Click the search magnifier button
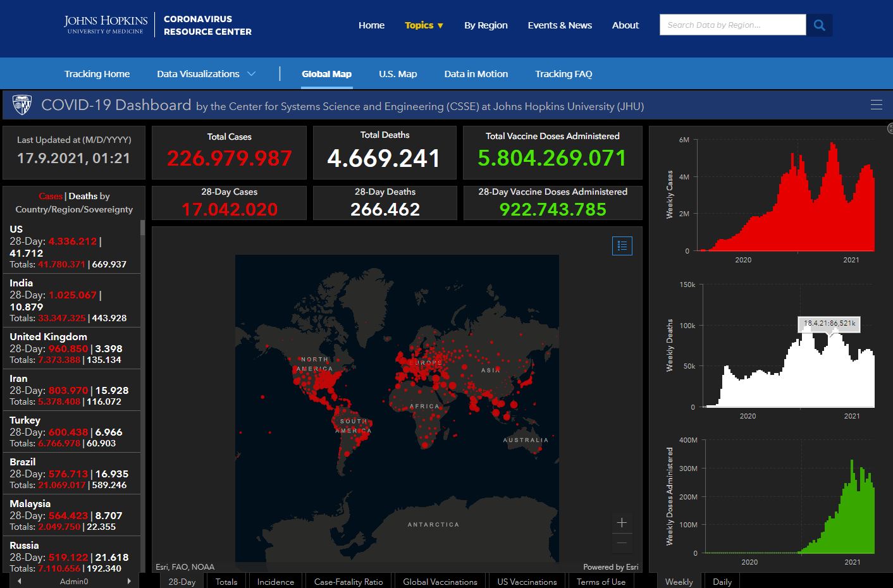 [819, 25]
